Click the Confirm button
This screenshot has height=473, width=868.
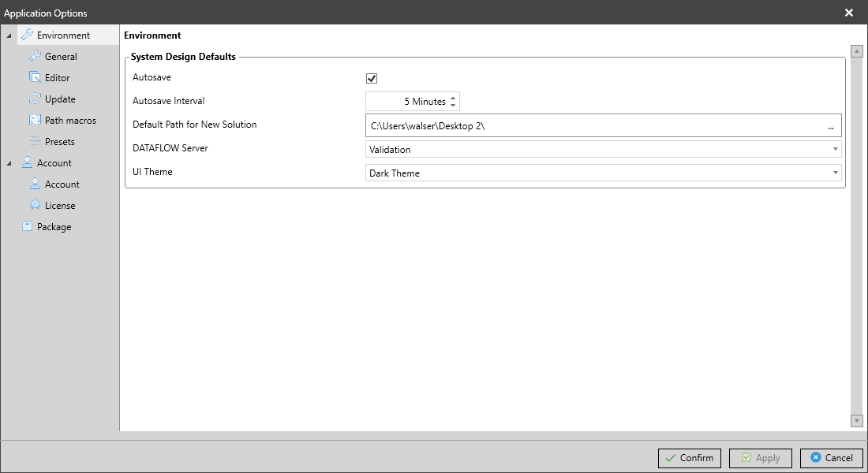[689, 458]
